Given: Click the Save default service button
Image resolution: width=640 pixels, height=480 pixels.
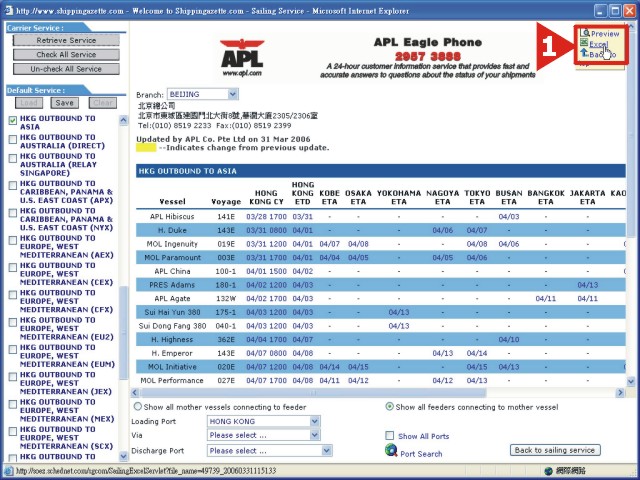Looking at the screenshot, I should pyautogui.click(x=64, y=103).
